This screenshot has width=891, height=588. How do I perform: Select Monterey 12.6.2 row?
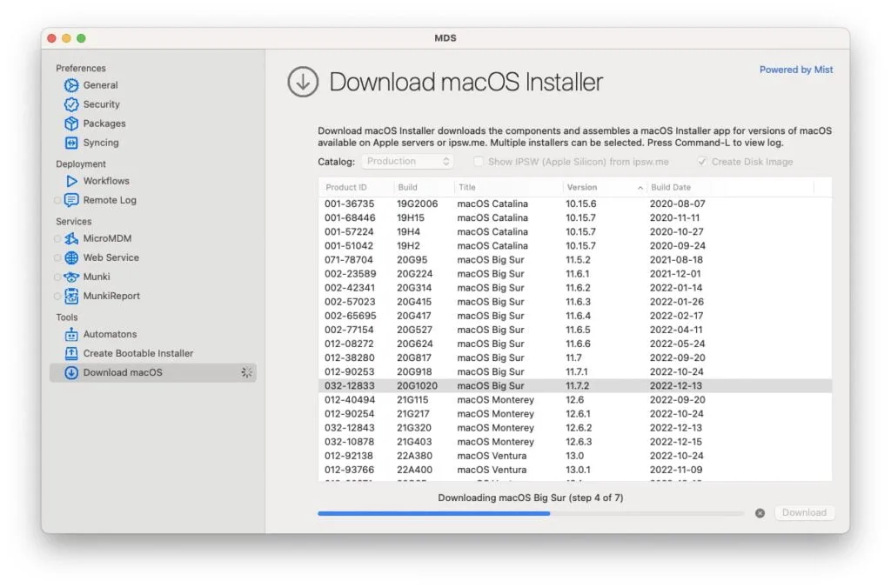(575, 428)
